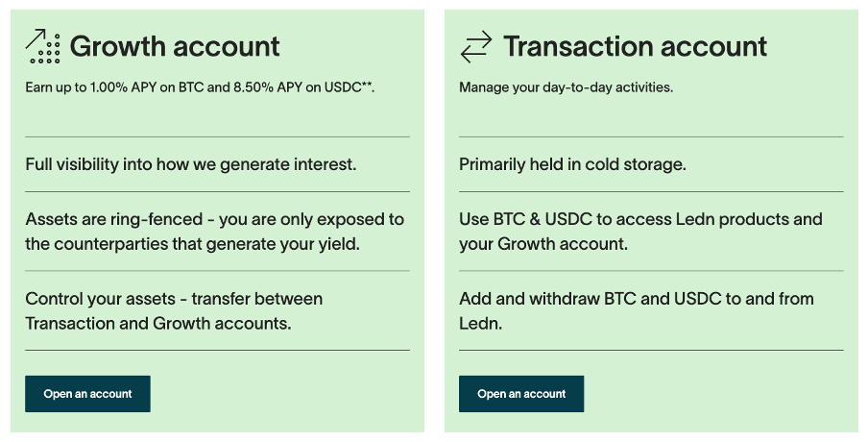This screenshot has height=442, width=868.
Task: Click "Primarily held in cold storage" line
Action: point(572,164)
